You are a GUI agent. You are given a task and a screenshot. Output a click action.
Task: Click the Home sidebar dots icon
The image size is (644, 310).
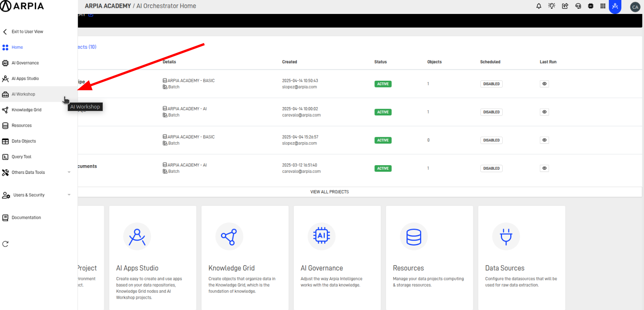pyautogui.click(x=5, y=48)
